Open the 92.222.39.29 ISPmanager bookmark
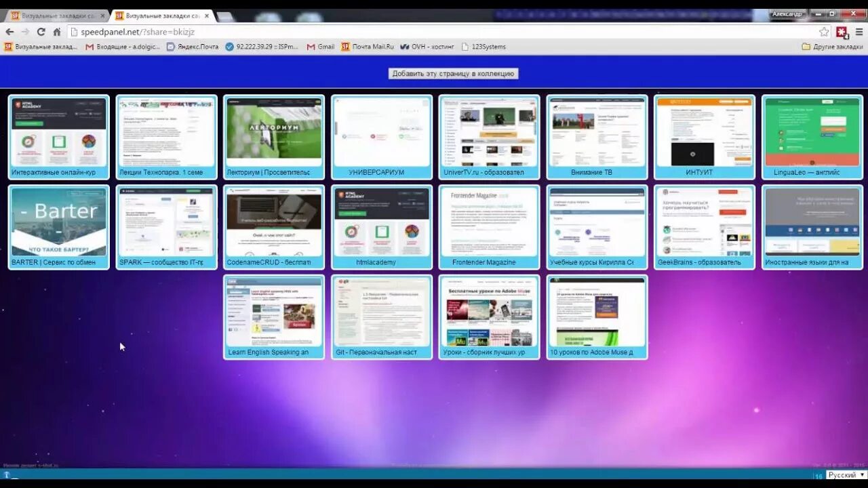This screenshot has width=868, height=488. pos(262,47)
